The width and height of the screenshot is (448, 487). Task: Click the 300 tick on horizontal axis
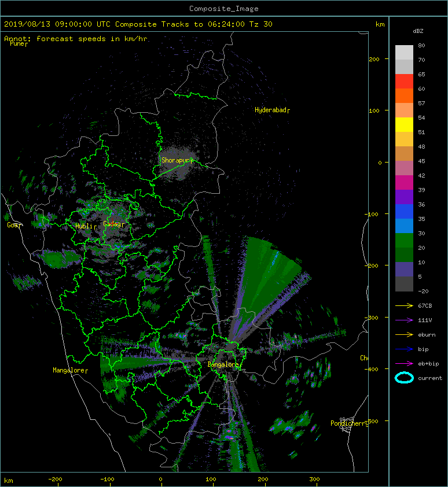click(314, 479)
